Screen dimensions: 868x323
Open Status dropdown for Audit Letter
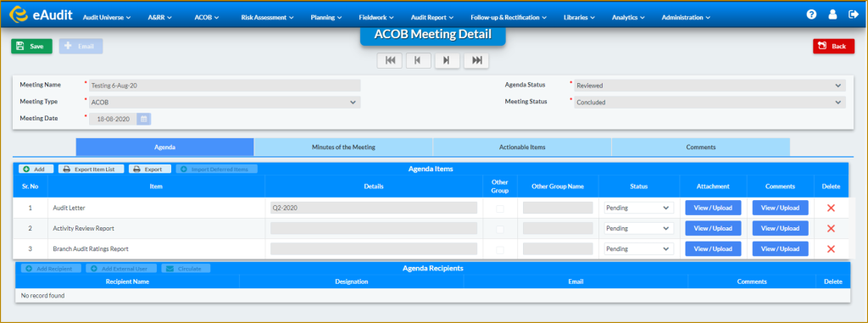[x=639, y=208]
